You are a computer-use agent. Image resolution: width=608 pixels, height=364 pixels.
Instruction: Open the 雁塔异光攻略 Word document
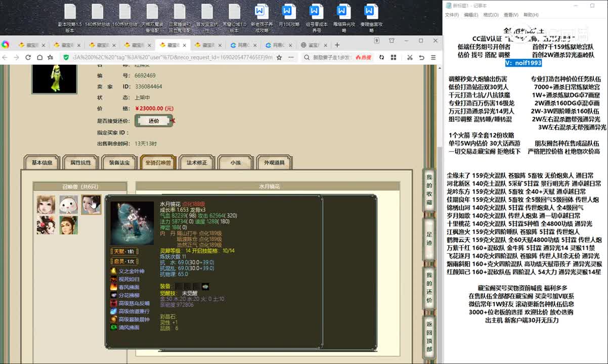pyautogui.click(x=343, y=18)
